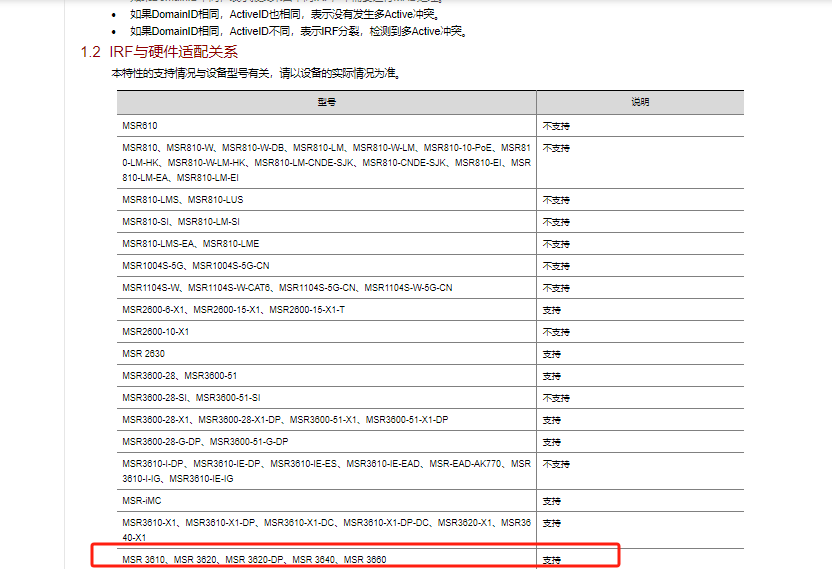Viewport: 832px width, 569px height.
Task: Click the bullet line mentioning "表示IRF分裂"
Action: click(x=299, y=31)
